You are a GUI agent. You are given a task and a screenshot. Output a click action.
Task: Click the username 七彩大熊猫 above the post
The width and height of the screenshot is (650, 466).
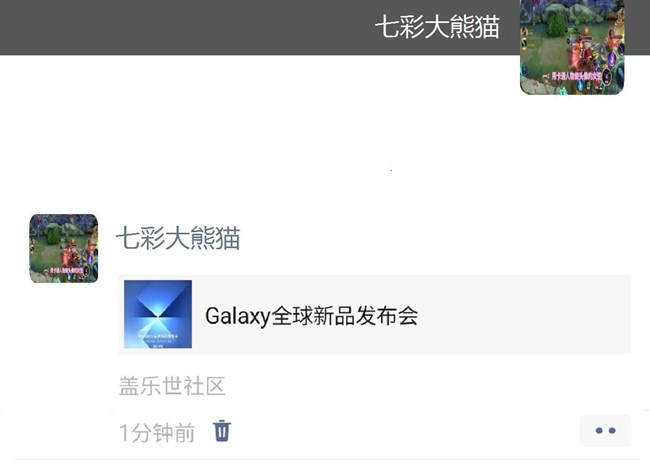(x=178, y=238)
